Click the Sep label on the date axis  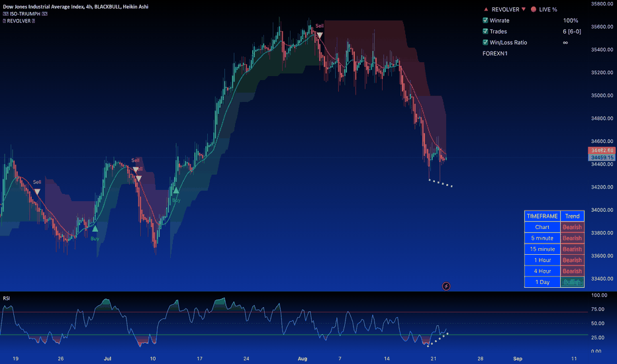(518, 359)
